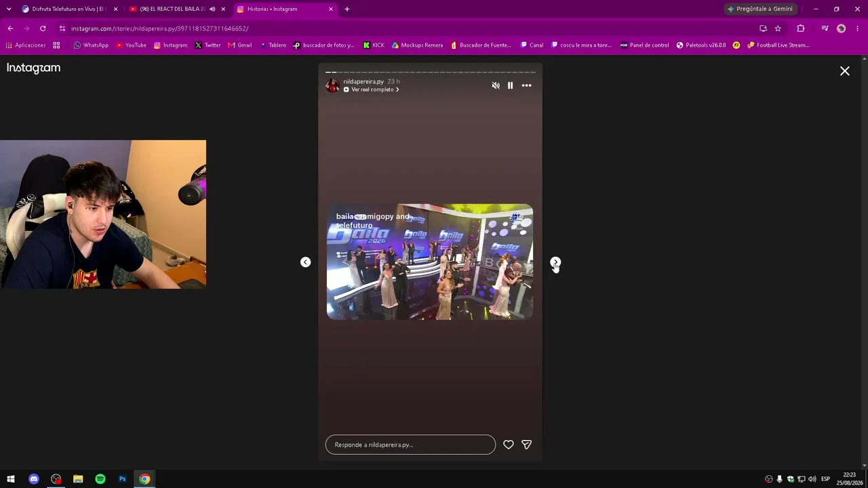Open the 'Canal' Twitch bookmark
The width and height of the screenshot is (868, 488).
point(532,45)
